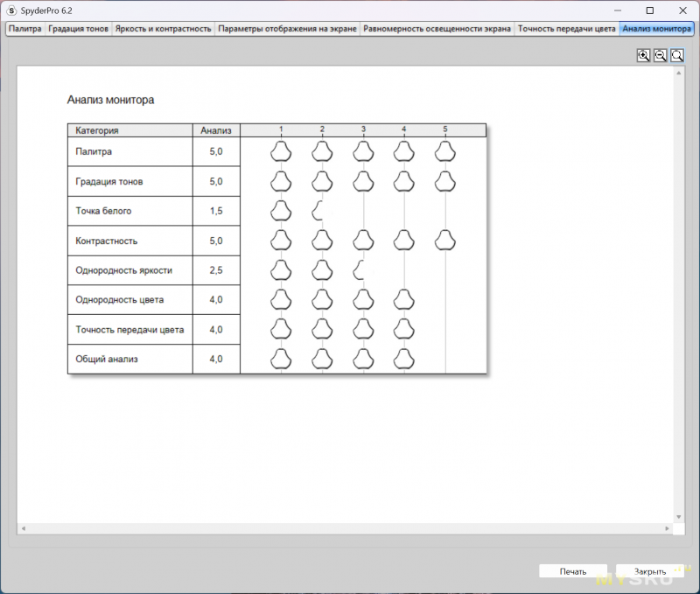
Task: Click the Категория column header
Action: pos(97,130)
